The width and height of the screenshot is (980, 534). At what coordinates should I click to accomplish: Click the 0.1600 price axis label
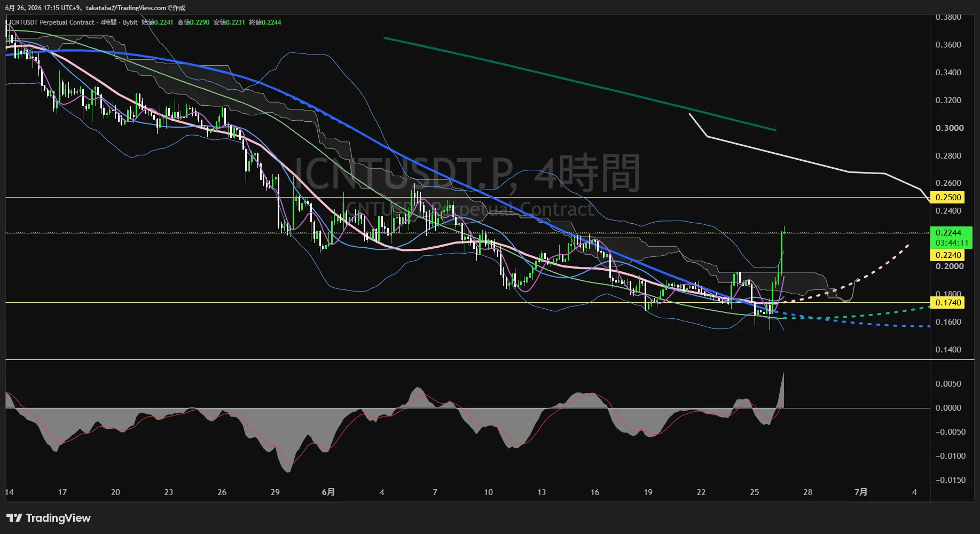(948, 322)
